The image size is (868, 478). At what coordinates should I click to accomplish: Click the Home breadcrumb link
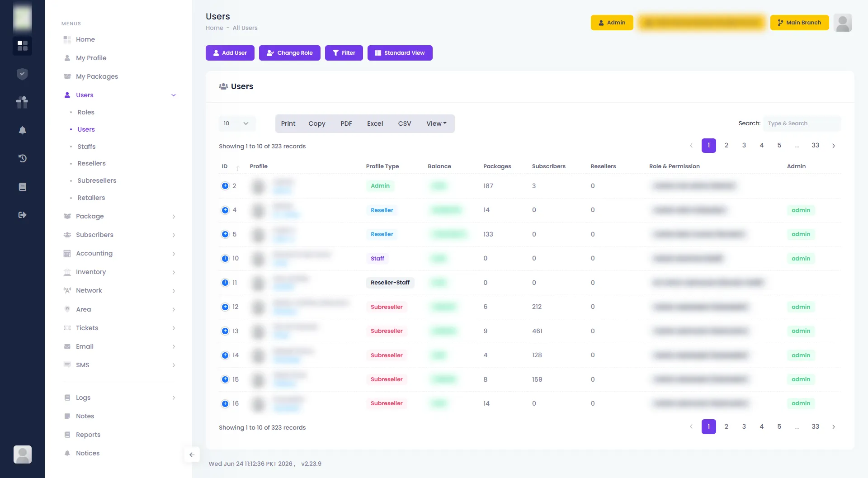tap(214, 28)
